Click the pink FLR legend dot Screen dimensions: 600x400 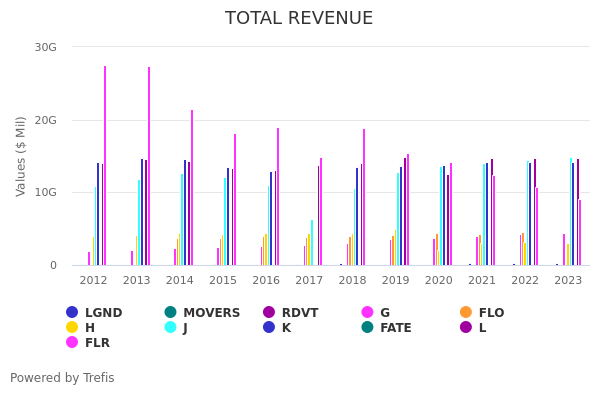72,343
